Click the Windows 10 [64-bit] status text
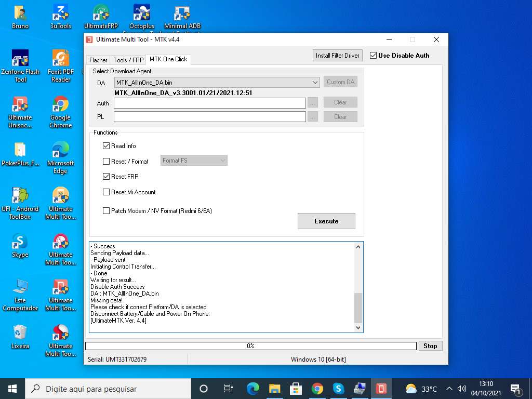Image resolution: width=532 pixels, height=399 pixels. (x=318, y=360)
